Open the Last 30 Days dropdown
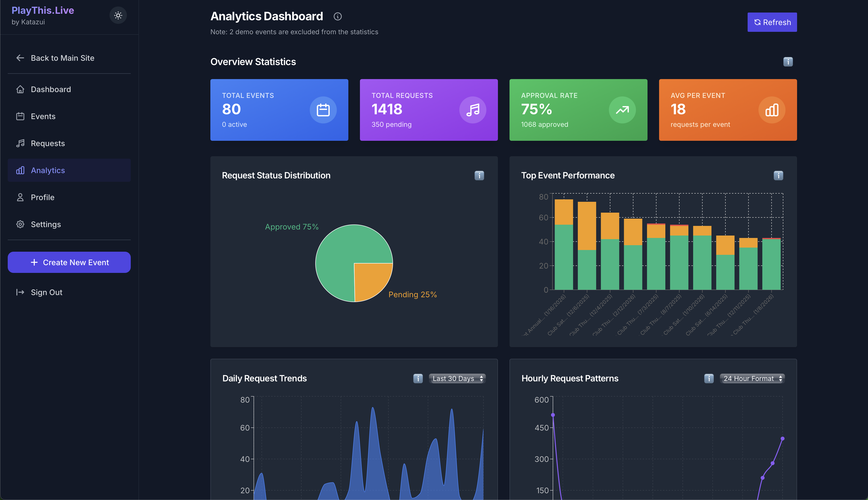868x500 pixels. pos(457,378)
